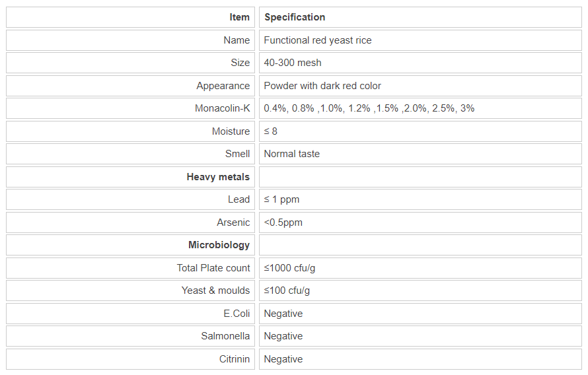Click the Monacolin-K percentages cell
588x375 pixels.
369,108
